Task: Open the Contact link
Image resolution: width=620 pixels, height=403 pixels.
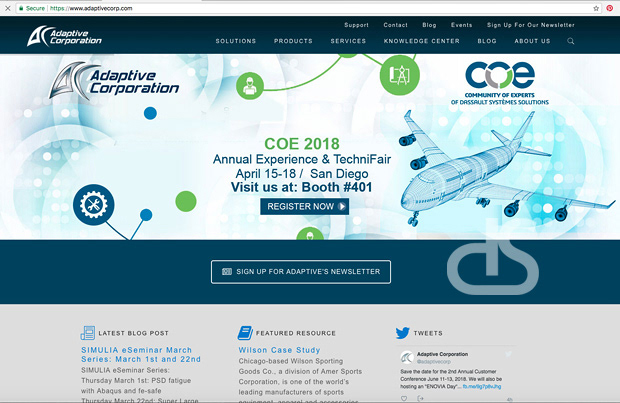Action: click(x=395, y=25)
